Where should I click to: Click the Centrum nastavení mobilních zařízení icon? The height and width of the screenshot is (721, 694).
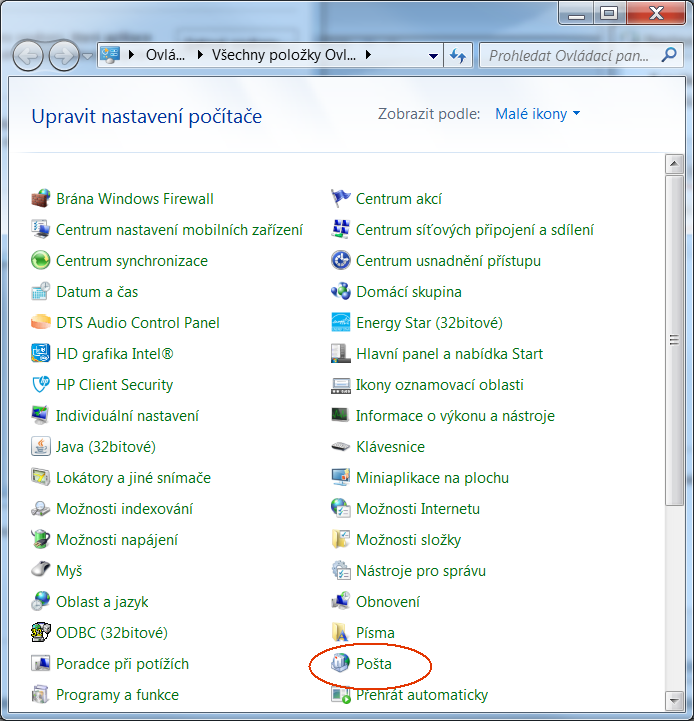click(x=40, y=229)
